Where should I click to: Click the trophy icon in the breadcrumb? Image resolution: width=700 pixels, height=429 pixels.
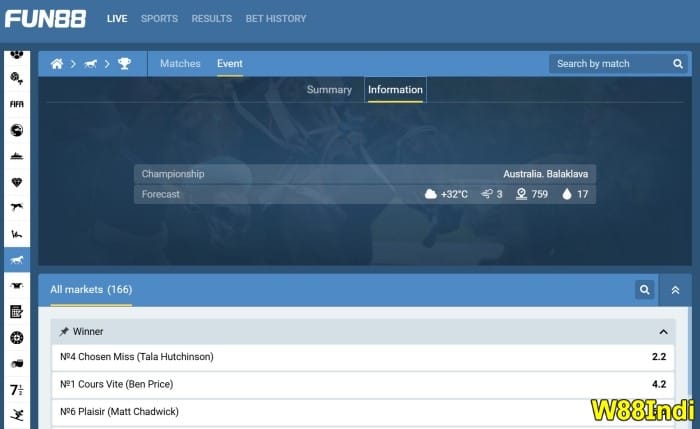(x=124, y=64)
